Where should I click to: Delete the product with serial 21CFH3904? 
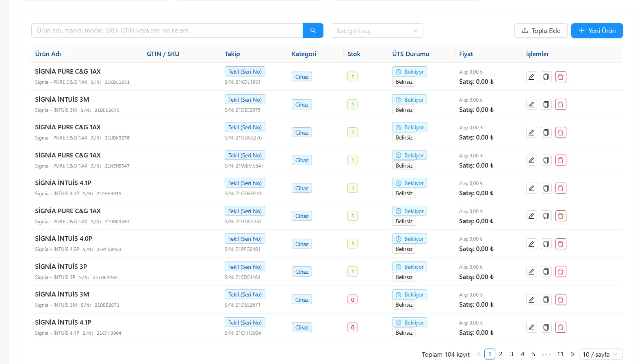561,327
